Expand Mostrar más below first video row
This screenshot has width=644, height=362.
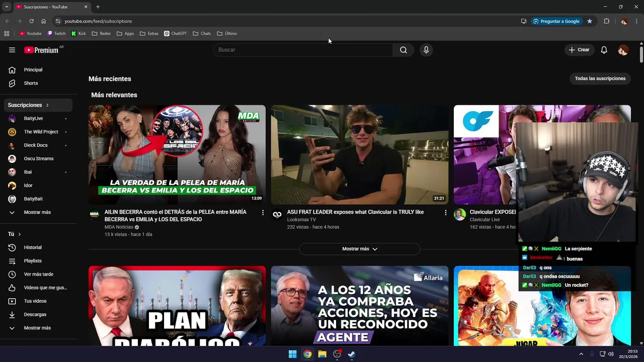point(360,249)
